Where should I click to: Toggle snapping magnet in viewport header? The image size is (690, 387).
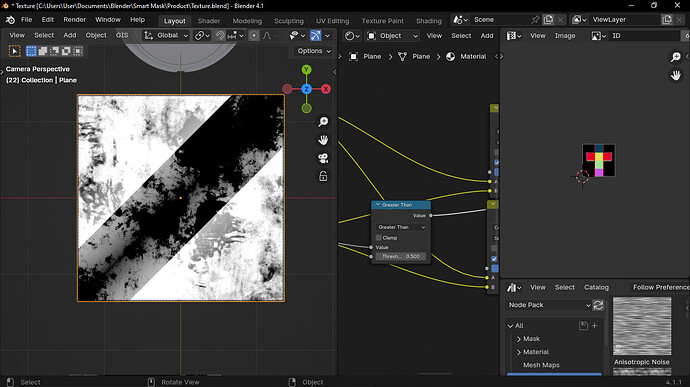(220, 36)
